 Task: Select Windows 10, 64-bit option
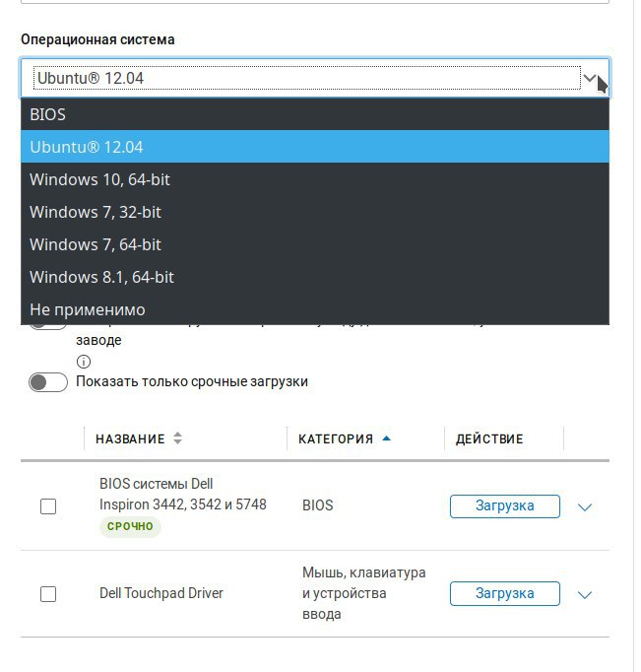coord(315,179)
